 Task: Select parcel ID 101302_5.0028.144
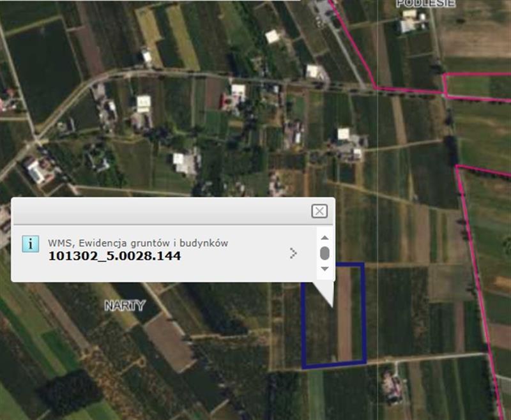(x=114, y=256)
